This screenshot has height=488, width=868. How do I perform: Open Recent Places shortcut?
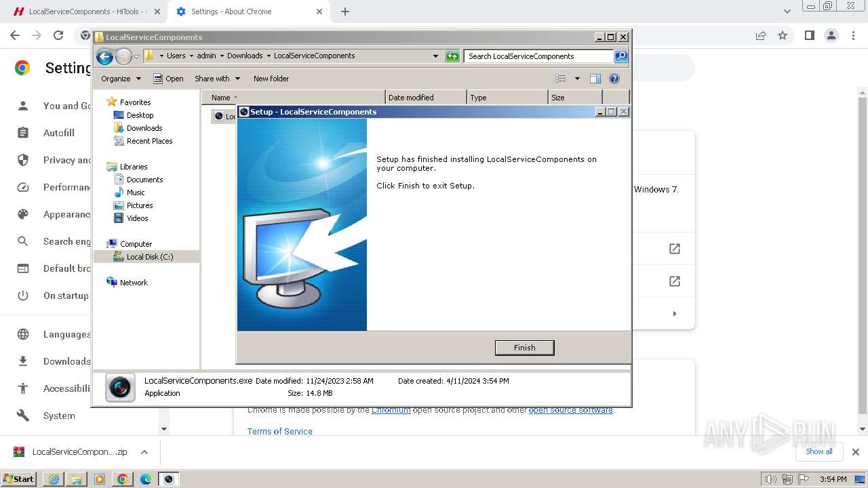click(149, 141)
